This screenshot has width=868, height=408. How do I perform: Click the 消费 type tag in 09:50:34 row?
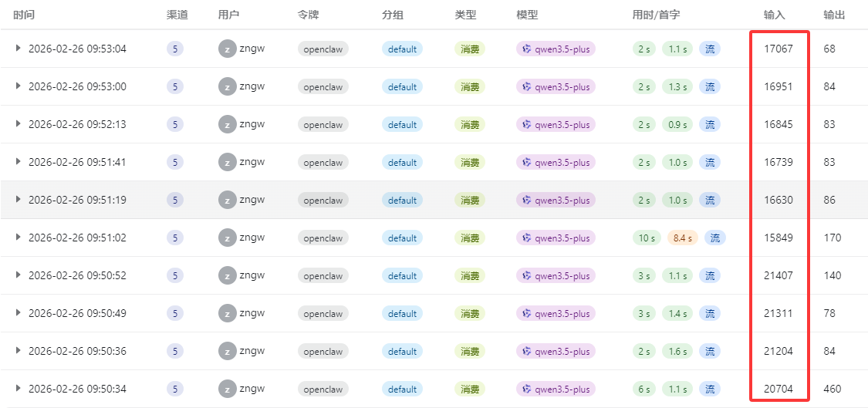470,389
